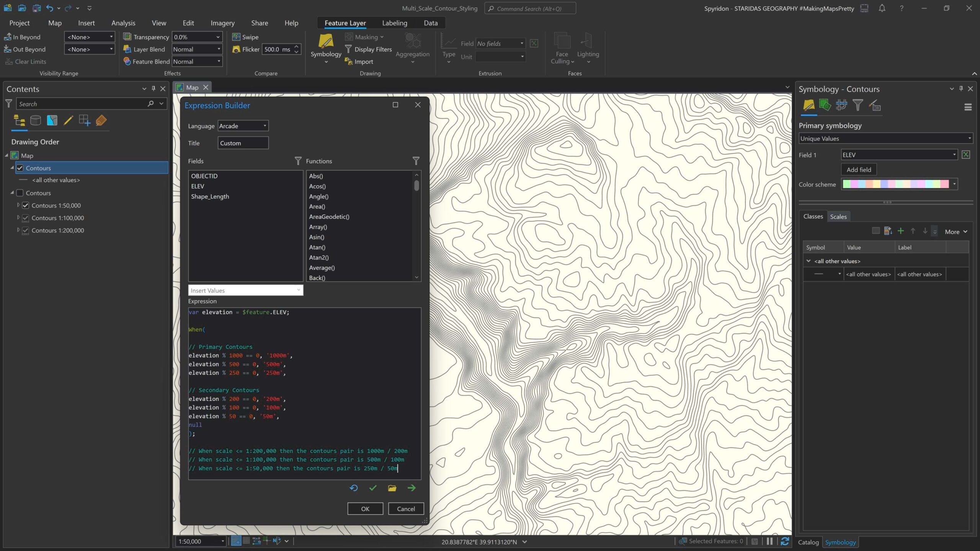Filter the Functions list using the funnel icon
Screen dimensions: 980x551
click(x=416, y=161)
